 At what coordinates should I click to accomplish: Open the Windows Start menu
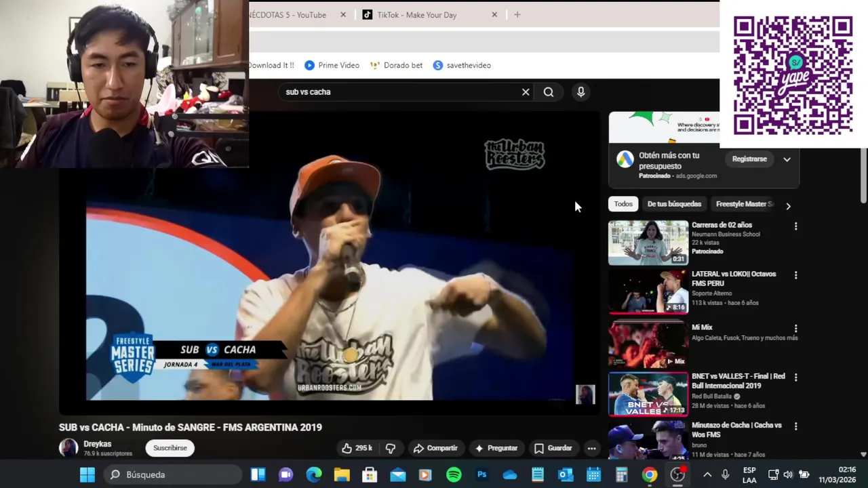point(87,475)
